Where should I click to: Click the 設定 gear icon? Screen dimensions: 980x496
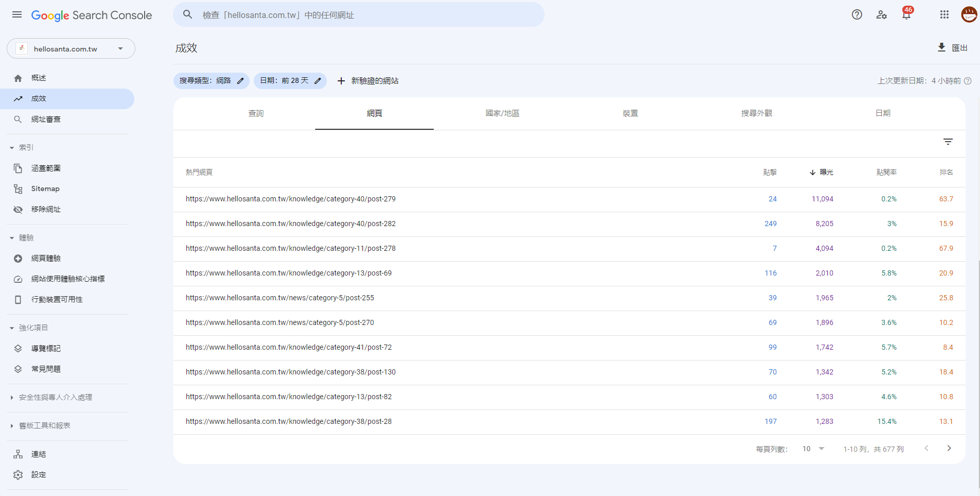point(18,475)
